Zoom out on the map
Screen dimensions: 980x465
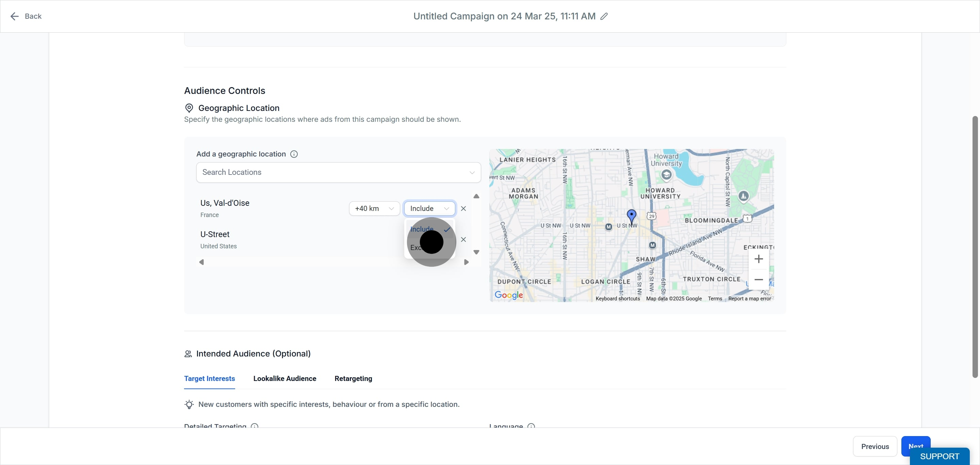tap(758, 280)
